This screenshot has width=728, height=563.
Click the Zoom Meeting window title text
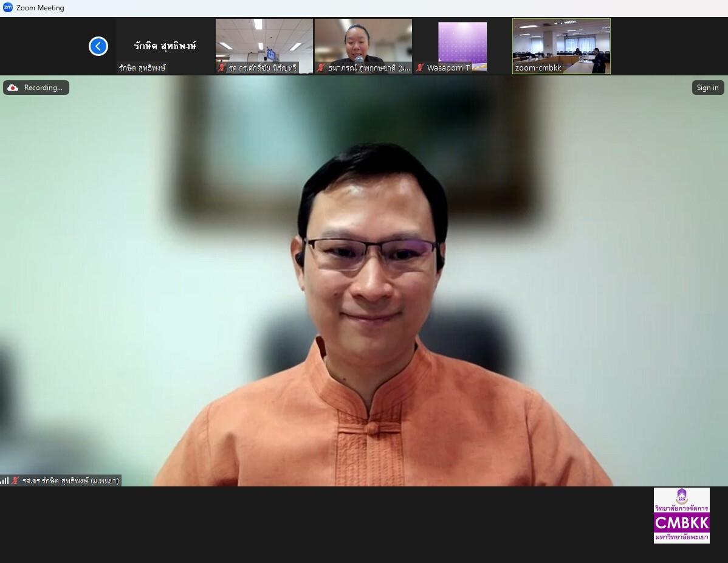click(x=40, y=8)
